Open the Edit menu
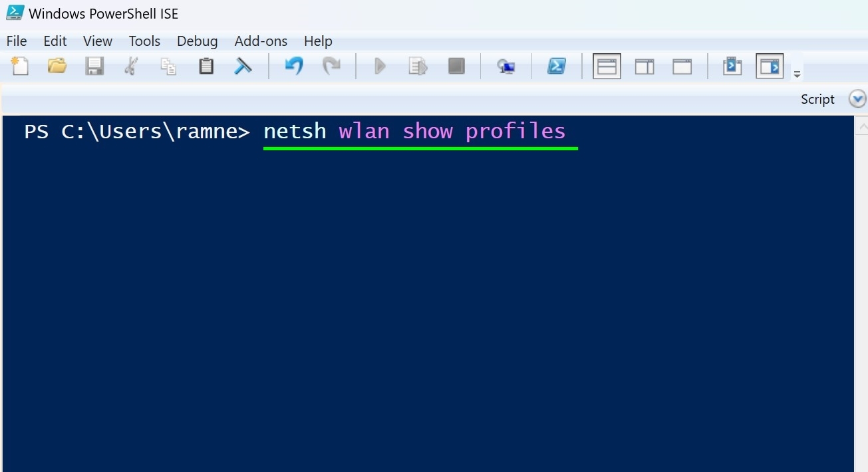The width and height of the screenshot is (868, 472). coord(55,41)
